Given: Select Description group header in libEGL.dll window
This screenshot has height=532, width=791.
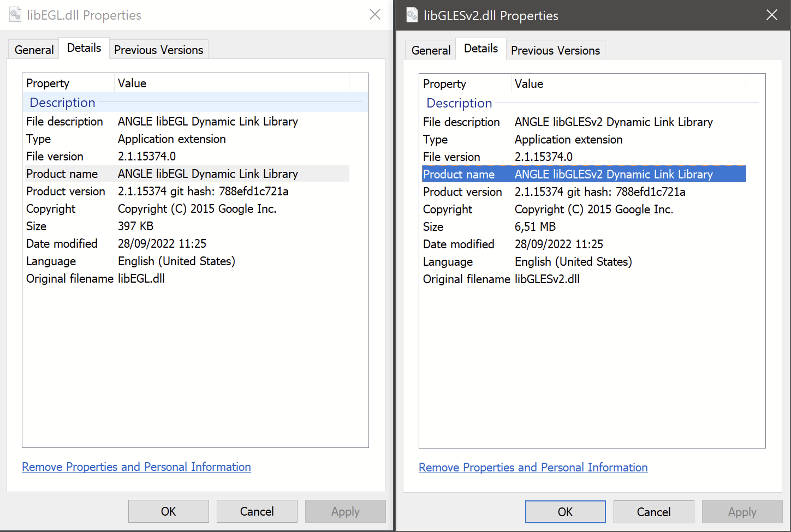Looking at the screenshot, I should (195, 103).
